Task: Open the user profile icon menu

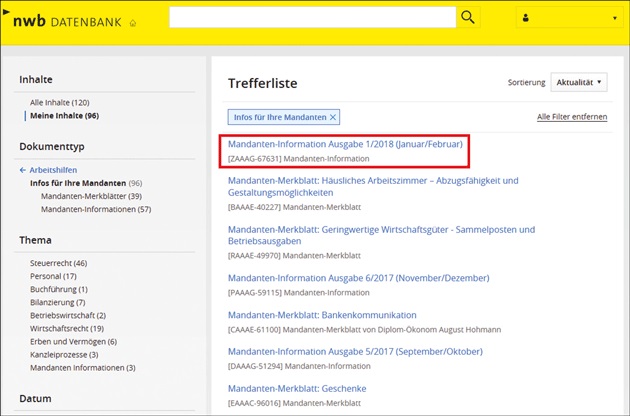Action: 527,18
